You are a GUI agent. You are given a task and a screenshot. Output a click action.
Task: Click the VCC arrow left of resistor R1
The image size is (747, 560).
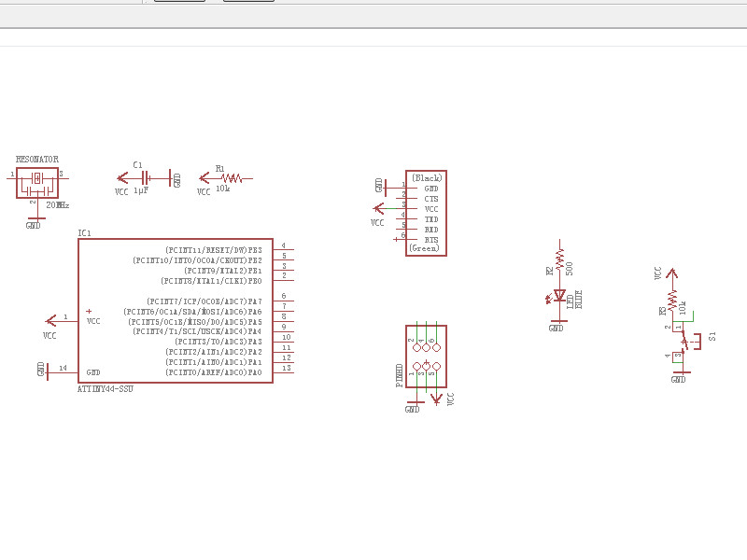click(x=204, y=178)
